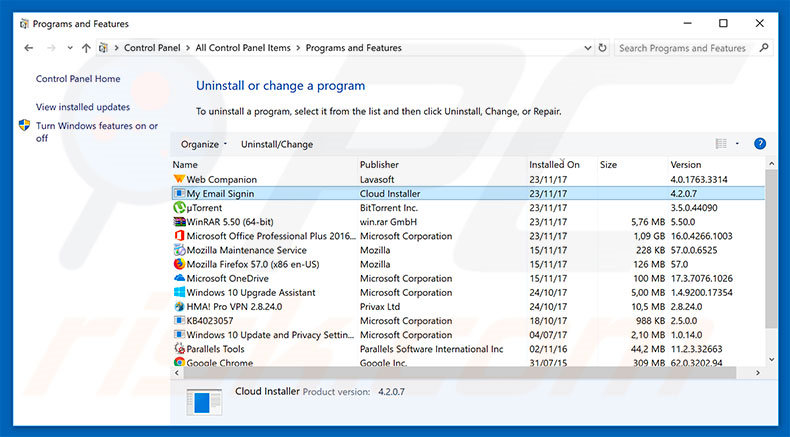Select the KB4023057 entry name

click(210, 321)
